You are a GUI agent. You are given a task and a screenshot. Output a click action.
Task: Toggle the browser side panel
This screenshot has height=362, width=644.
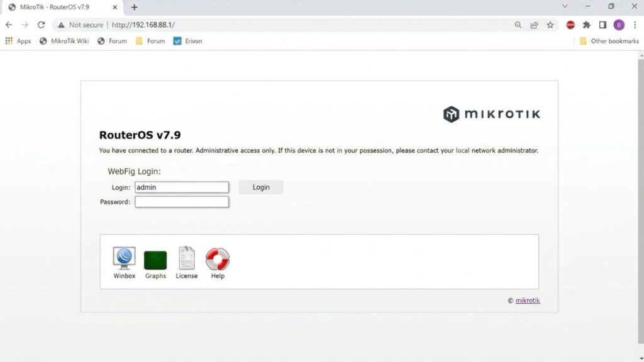(x=602, y=25)
